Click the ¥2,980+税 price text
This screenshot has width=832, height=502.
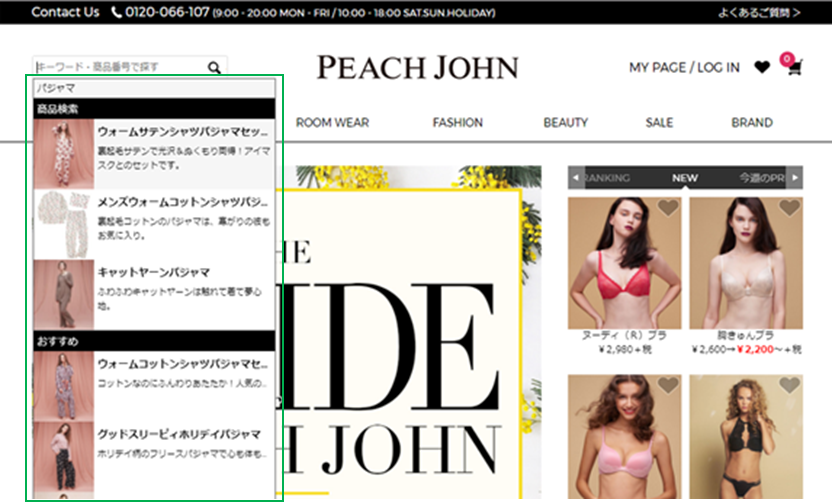point(625,349)
